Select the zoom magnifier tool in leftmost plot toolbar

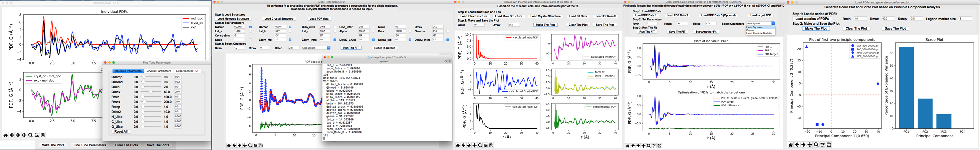pos(30,135)
